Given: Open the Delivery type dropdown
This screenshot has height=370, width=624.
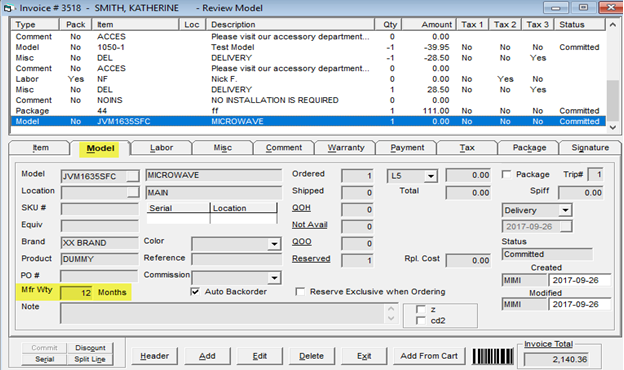Looking at the screenshot, I should (565, 210).
